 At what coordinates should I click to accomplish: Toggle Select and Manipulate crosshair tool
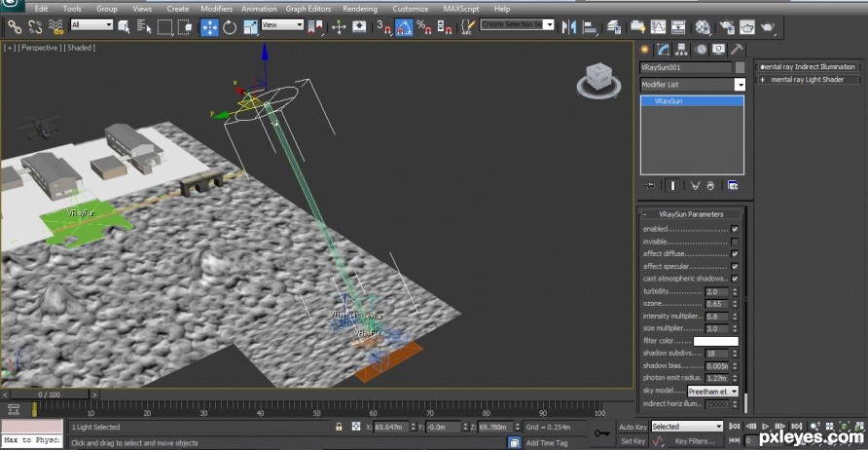(x=339, y=26)
